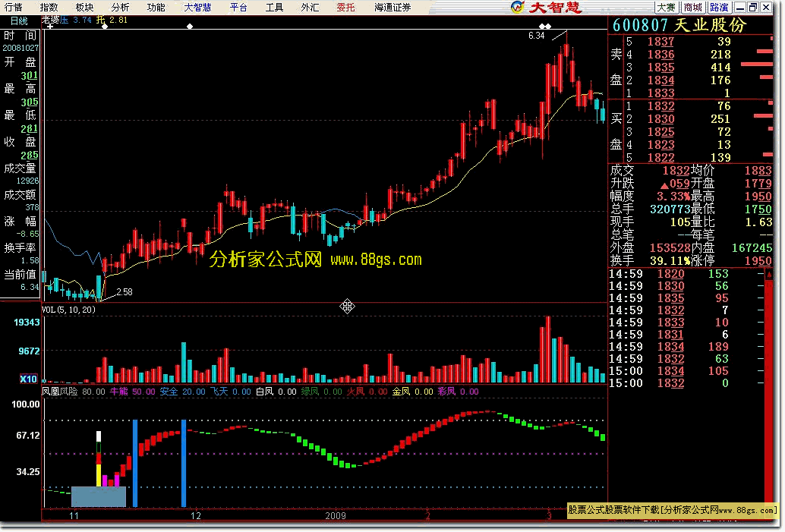Open the red 委托 menu

click(345, 7)
